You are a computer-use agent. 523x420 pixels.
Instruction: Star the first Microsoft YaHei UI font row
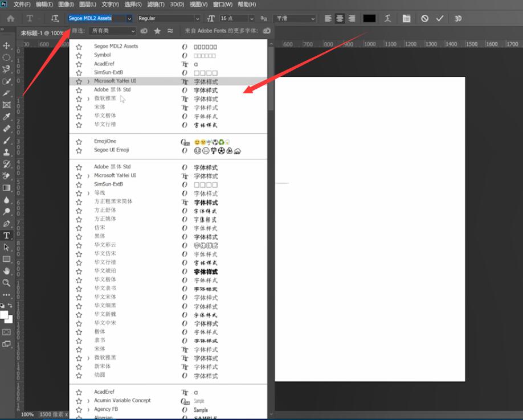(x=79, y=81)
